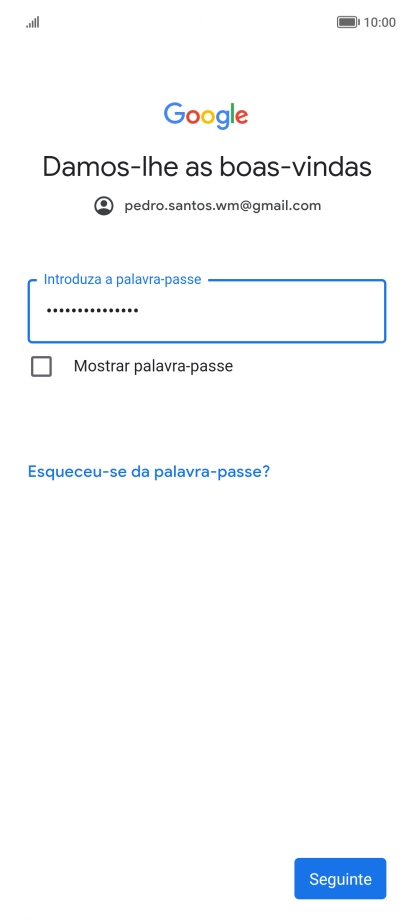
Task: Open 'Esqueceu-se da palavra-passe?' link
Action: pyautogui.click(x=149, y=472)
